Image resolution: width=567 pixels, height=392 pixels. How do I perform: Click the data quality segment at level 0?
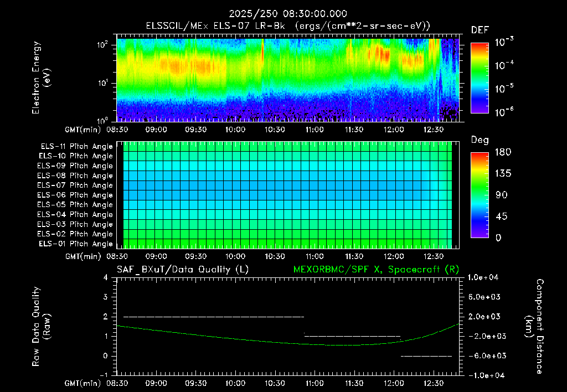(426, 356)
